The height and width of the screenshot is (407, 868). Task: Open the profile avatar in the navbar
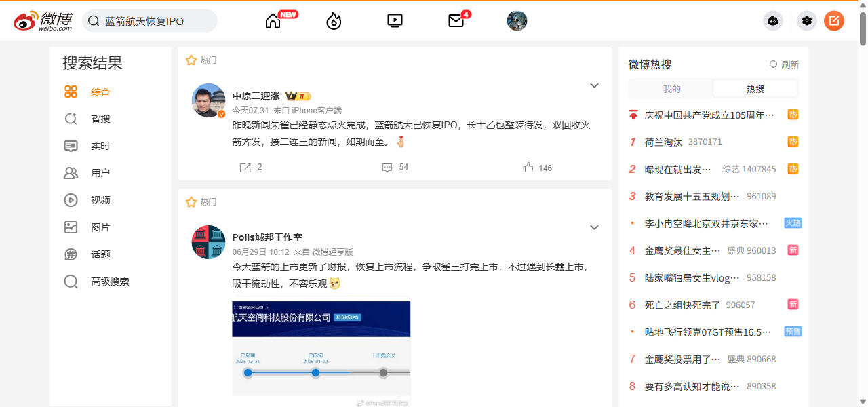(517, 21)
